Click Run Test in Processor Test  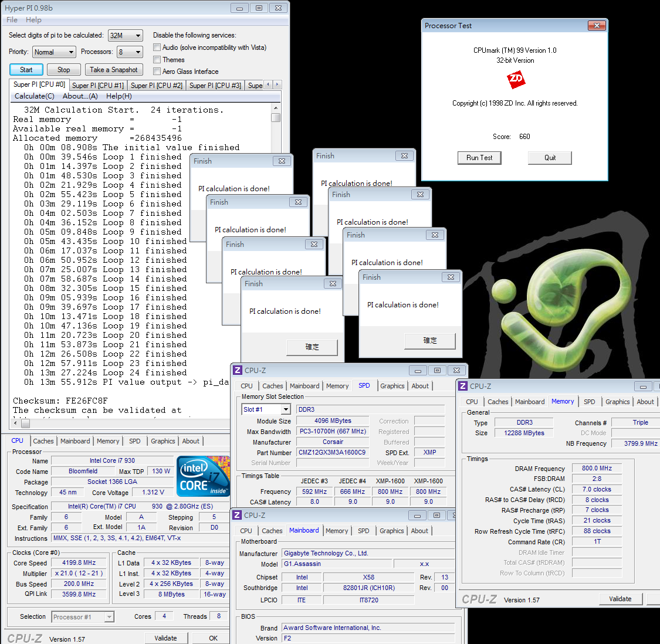[x=479, y=158]
